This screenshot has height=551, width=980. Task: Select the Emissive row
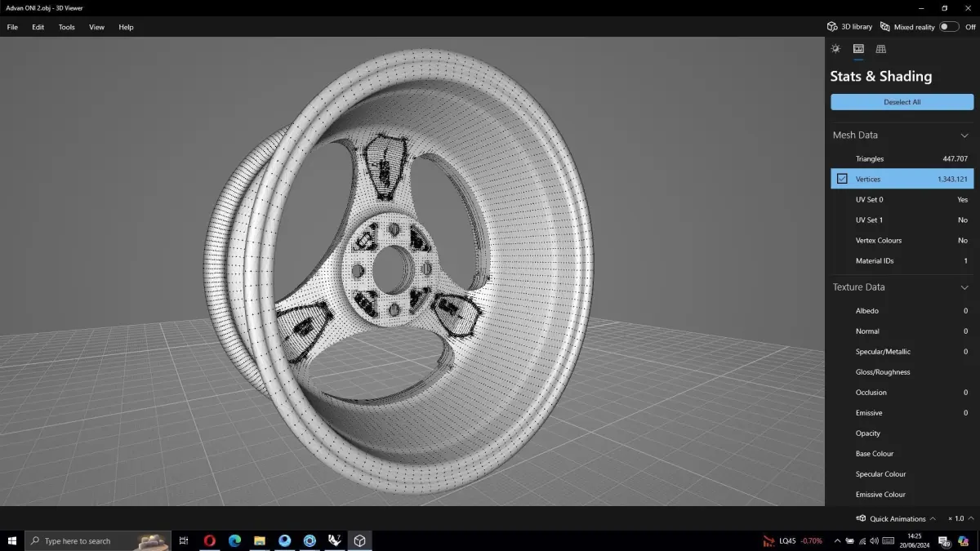point(902,412)
